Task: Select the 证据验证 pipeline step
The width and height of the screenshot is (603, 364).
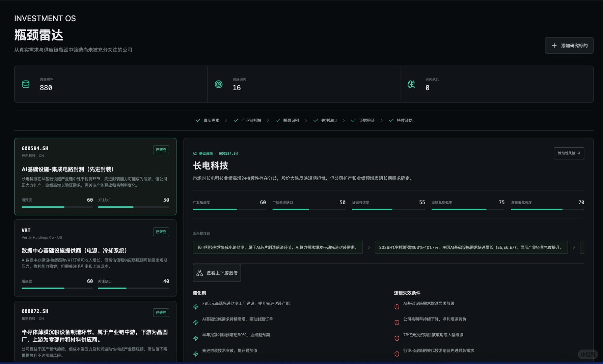Action: [x=363, y=120]
